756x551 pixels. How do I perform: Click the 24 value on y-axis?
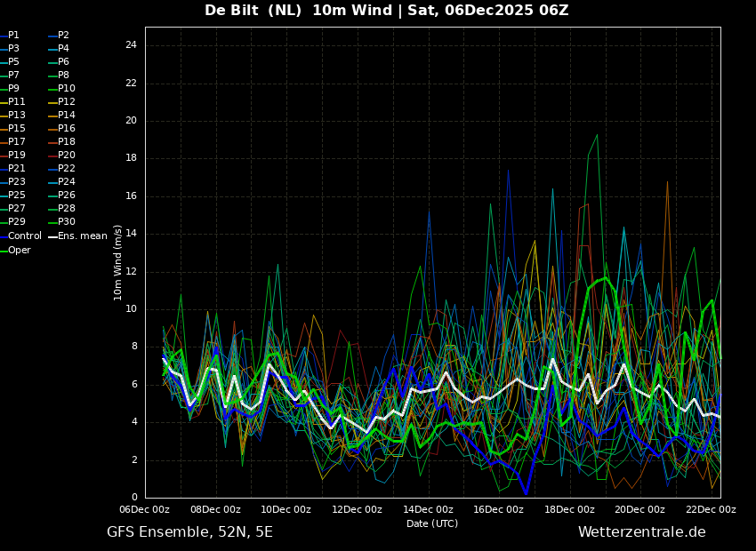pos(131,45)
